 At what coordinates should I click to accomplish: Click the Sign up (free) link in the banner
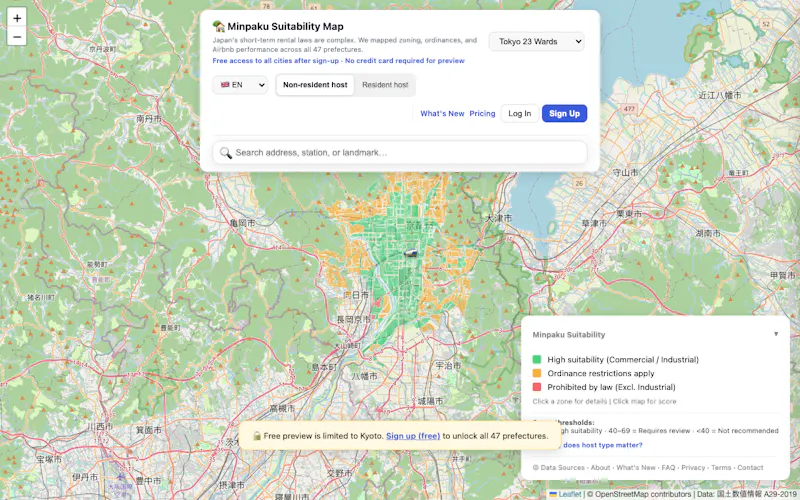pos(413,436)
